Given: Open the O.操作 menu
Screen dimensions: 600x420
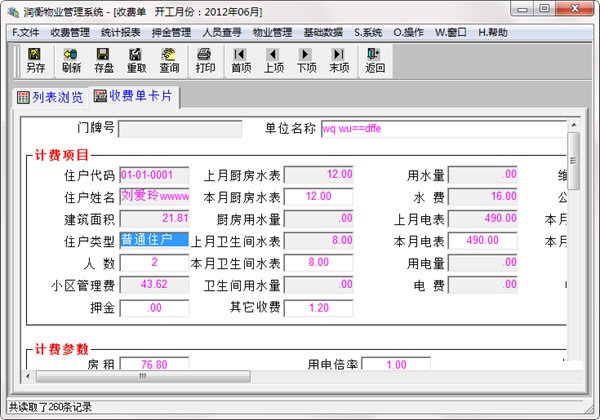Looking at the screenshot, I should click(408, 33).
